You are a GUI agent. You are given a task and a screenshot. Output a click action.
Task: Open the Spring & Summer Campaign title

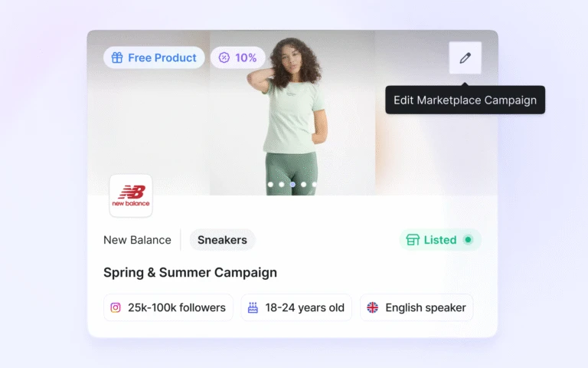point(190,272)
